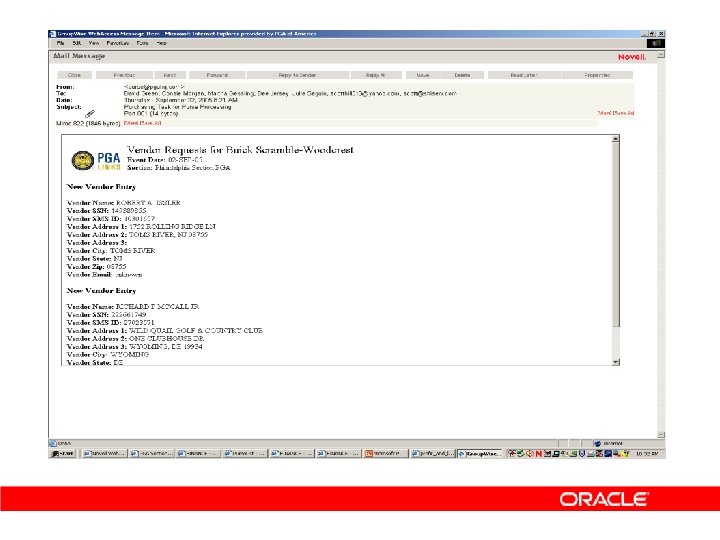Viewport: 720px width, 540px height.
Task: Click the View link beside Mime.822
Action: pyautogui.click(x=132, y=123)
